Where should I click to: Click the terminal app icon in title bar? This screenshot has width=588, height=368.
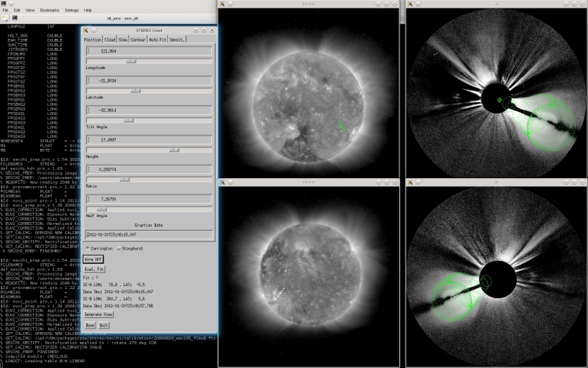5,3
